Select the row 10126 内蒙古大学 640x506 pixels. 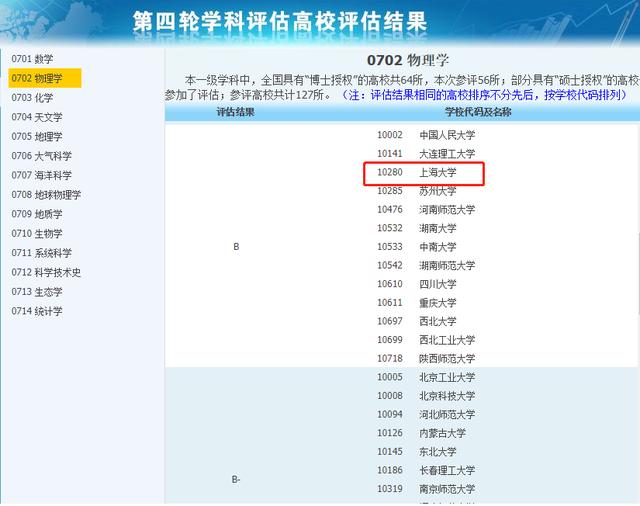coord(421,433)
